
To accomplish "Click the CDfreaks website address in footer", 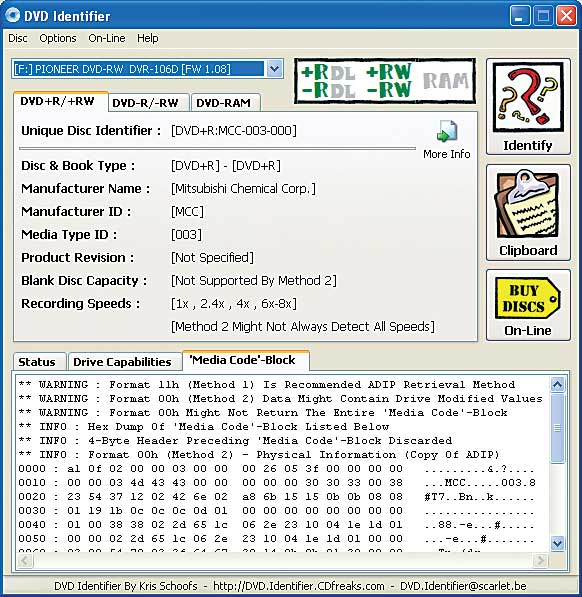I will [x=298, y=586].
